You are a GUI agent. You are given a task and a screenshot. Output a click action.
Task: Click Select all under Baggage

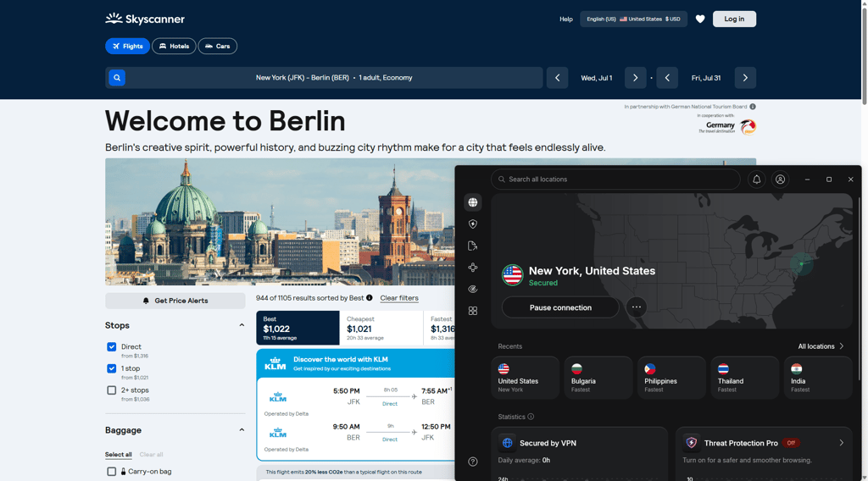(x=119, y=455)
